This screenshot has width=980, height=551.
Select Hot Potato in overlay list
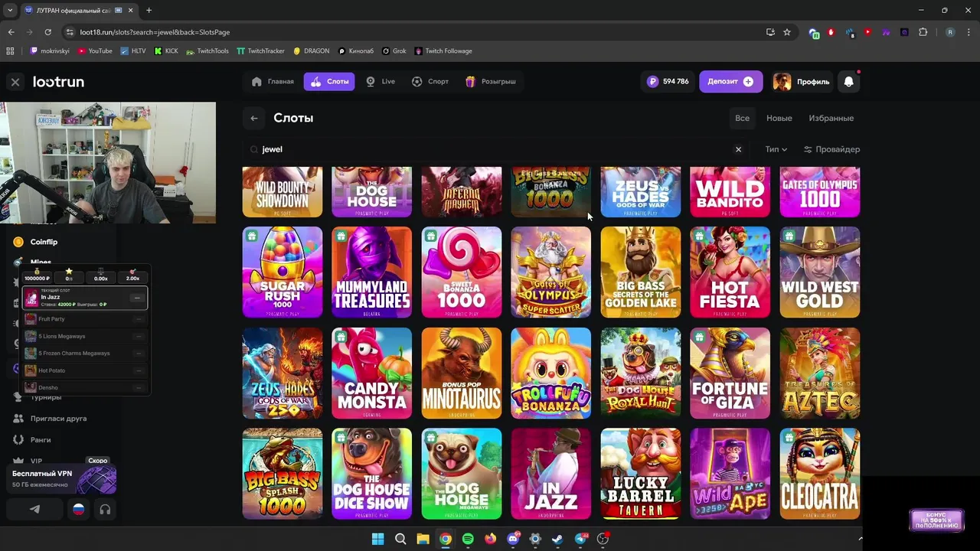tap(84, 370)
